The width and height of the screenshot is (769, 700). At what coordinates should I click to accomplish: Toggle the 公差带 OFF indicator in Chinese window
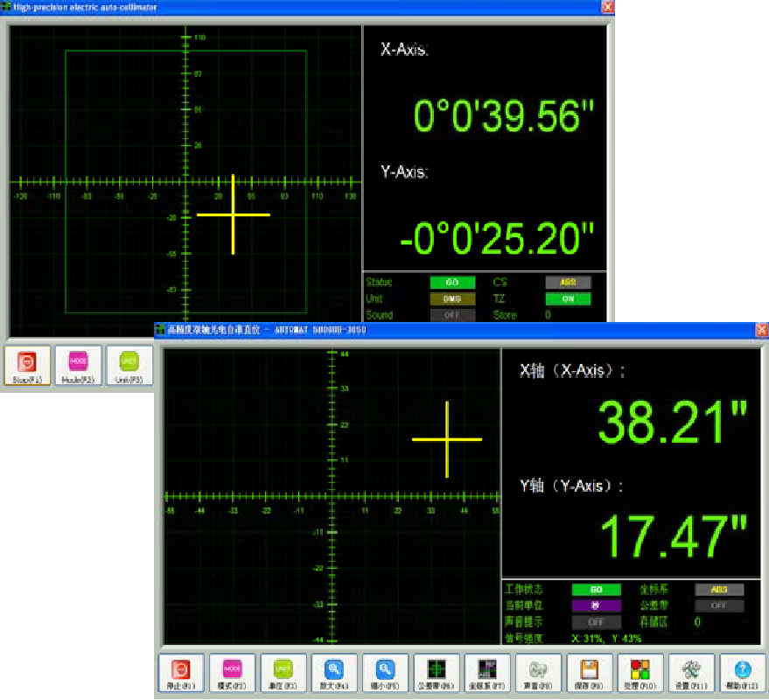click(719, 605)
